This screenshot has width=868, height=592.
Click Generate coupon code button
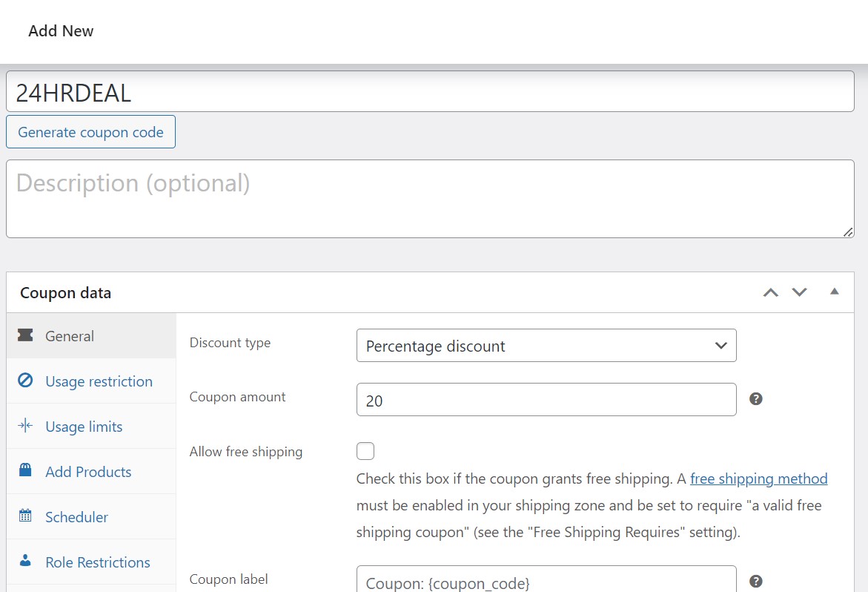(x=90, y=132)
